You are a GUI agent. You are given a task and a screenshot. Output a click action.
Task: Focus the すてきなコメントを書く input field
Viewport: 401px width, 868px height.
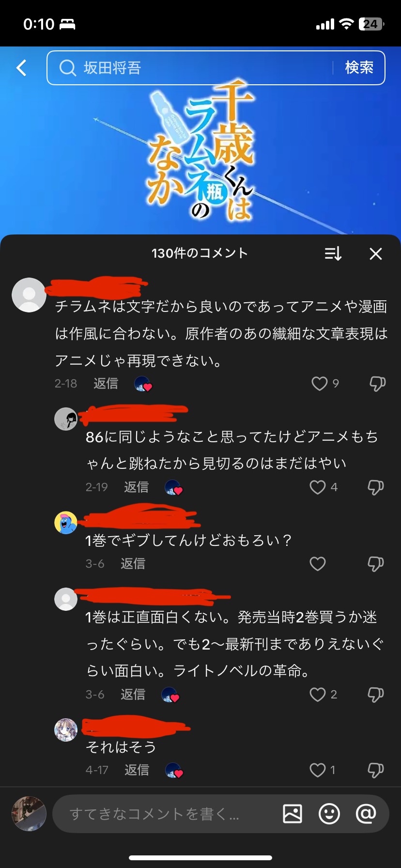coord(165,814)
